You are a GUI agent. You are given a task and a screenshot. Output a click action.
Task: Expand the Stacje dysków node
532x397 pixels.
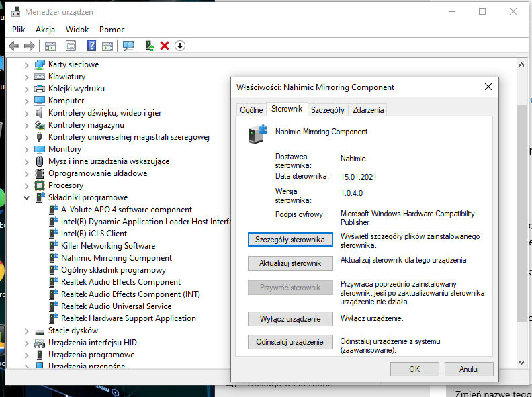pyautogui.click(x=26, y=330)
